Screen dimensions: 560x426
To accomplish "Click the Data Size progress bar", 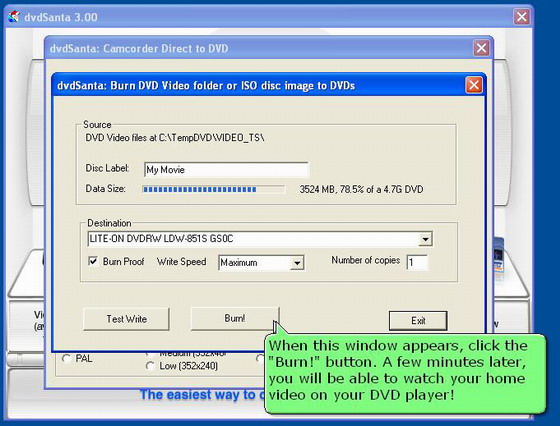I will coord(214,189).
